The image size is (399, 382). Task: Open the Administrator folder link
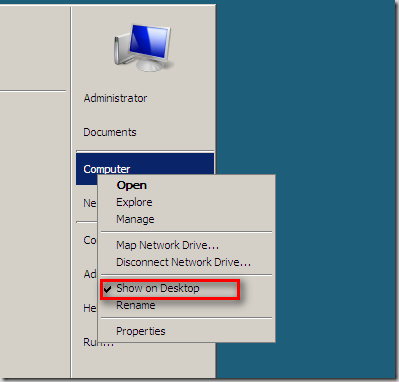[x=115, y=98]
